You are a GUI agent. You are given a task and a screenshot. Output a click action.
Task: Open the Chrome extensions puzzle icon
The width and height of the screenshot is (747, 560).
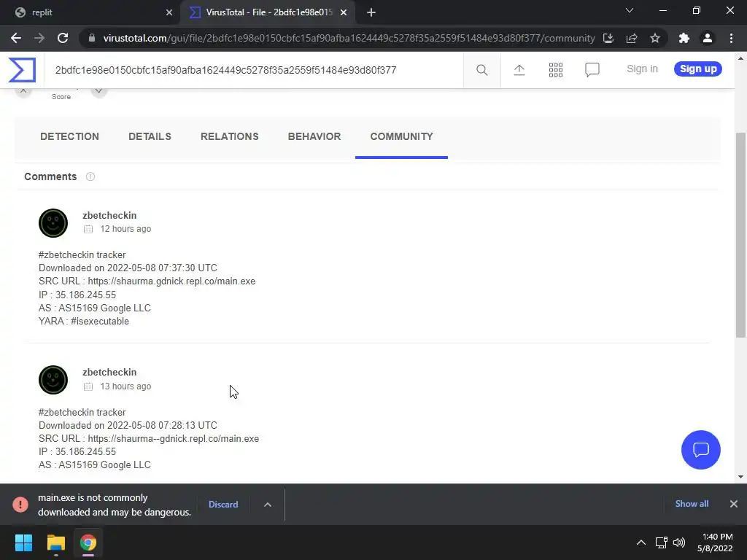(684, 38)
